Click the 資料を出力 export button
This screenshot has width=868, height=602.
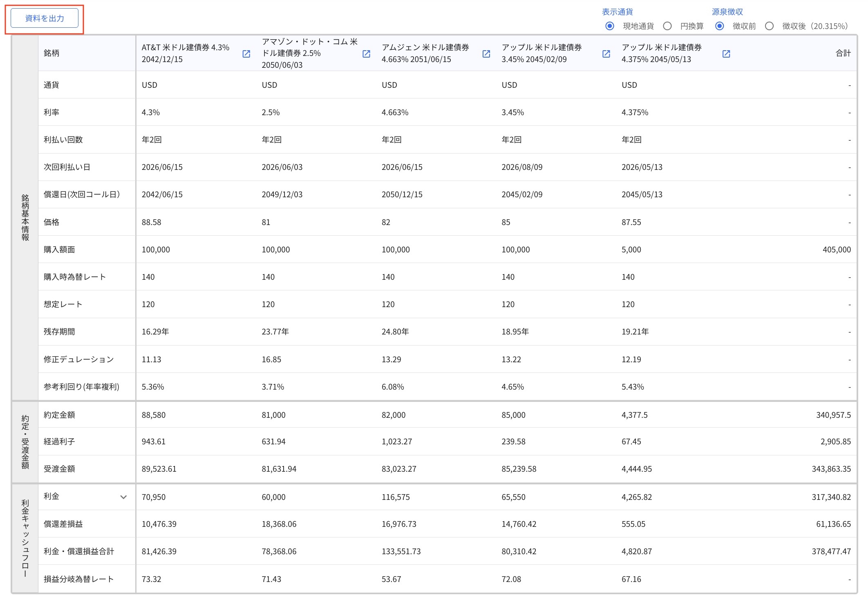45,18
